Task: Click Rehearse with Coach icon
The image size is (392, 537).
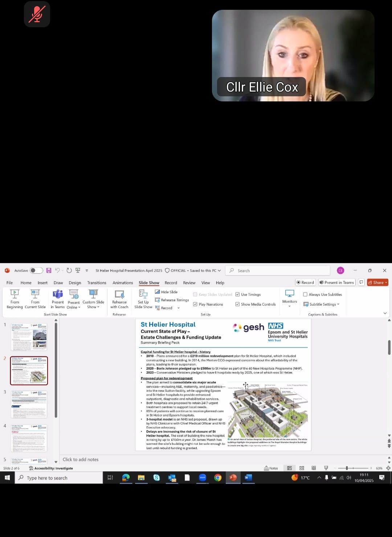Action: (x=119, y=299)
